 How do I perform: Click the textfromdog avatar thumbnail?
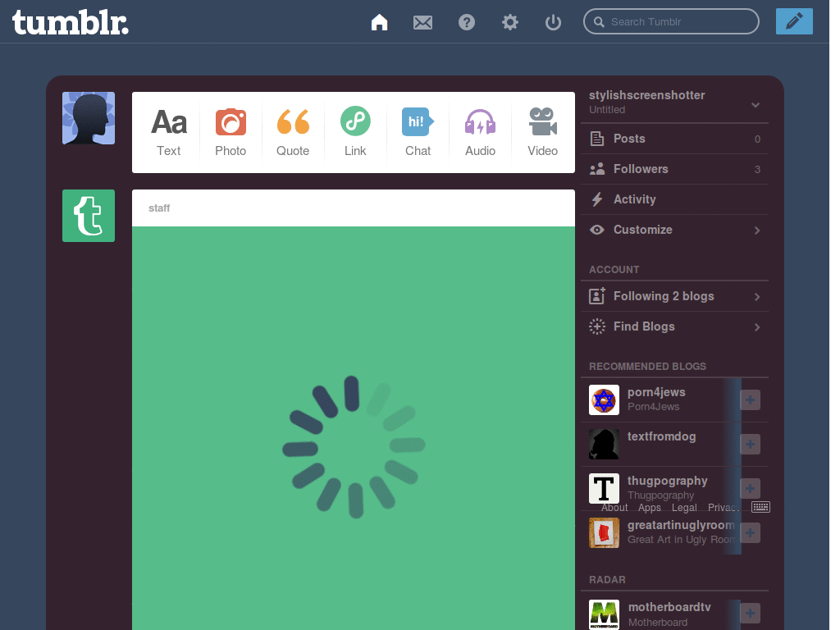pos(604,444)
